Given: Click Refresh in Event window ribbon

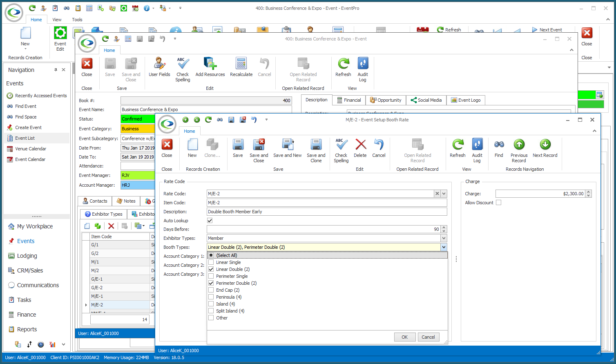Looking at the screenshot, I should (343, 67).
